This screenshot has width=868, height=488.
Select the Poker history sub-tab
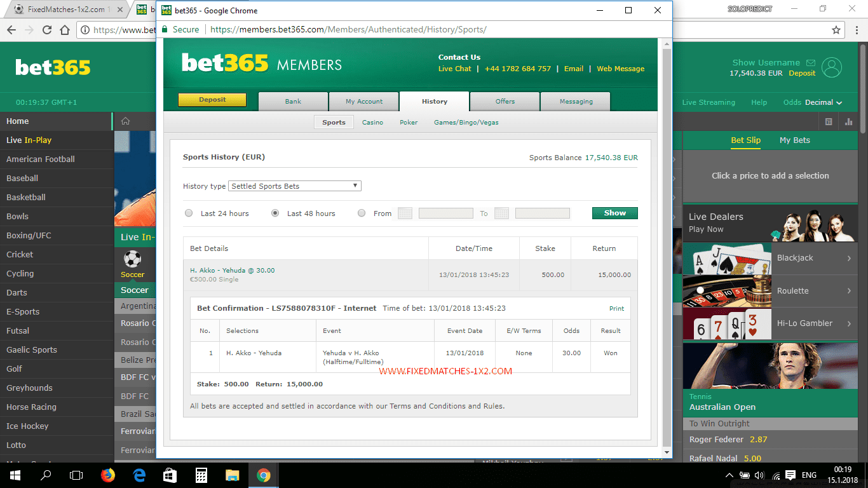(x=409, y=123)
